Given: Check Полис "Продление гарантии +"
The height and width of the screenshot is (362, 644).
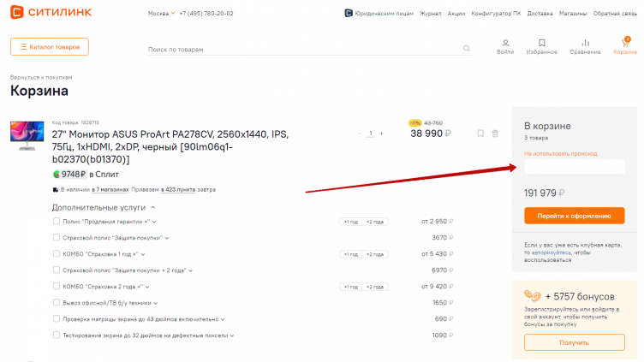Looking at the screenshot, I should 57,221.
